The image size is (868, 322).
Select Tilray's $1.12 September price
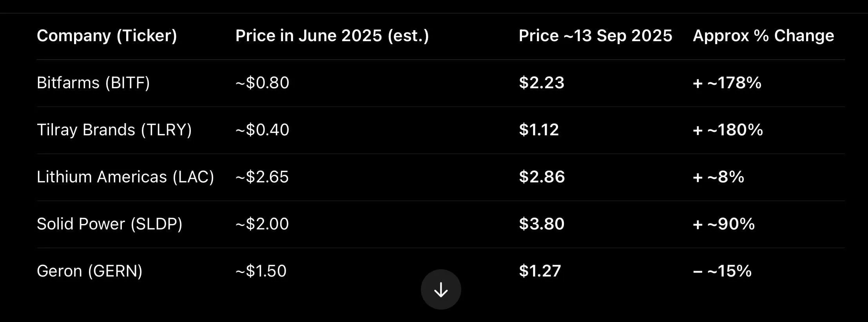(539, 130)
